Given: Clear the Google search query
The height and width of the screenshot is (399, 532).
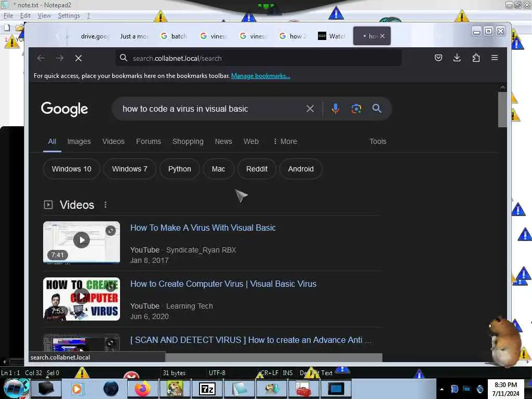Looking at the screenshot, I should 310,109.
